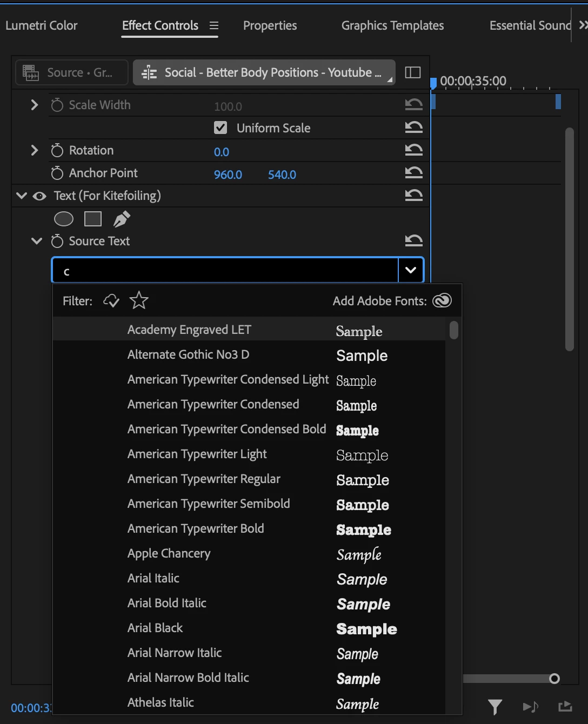Viewport: 588px width, 724px height.
Task: Choose Arial Black font
Action: [x=249, y=628]
